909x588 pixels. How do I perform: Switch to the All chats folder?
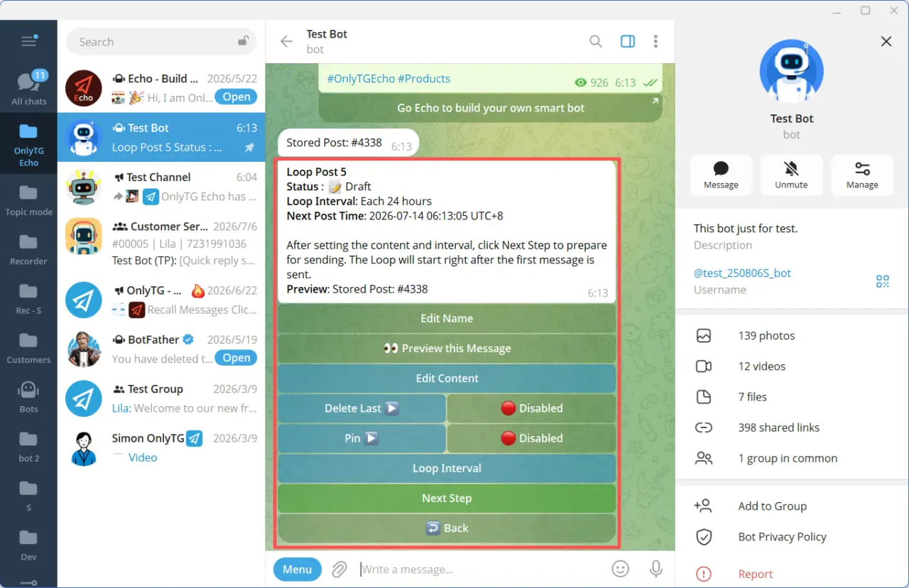[28, 89]
